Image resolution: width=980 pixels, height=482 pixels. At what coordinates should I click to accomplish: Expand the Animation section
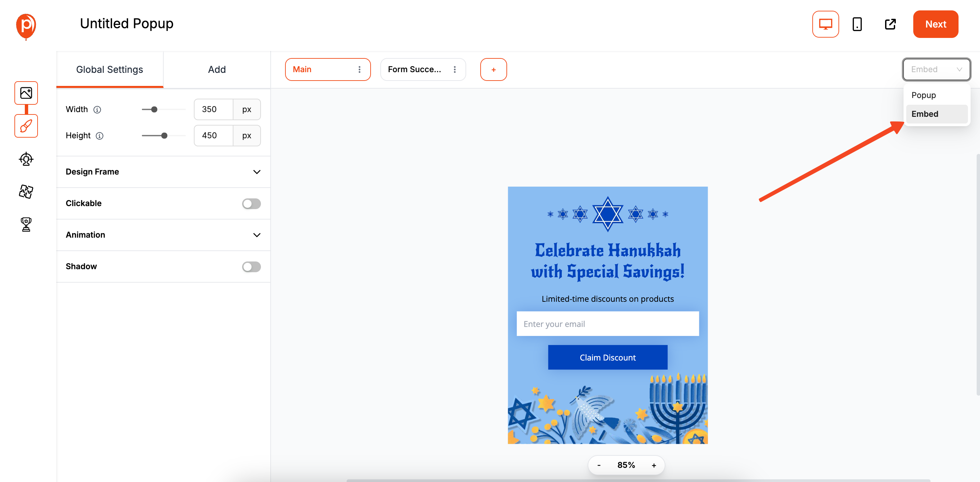tap(163, 235)
